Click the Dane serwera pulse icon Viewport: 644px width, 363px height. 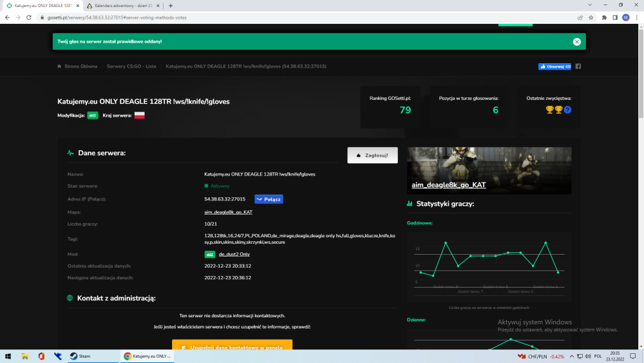[70, 153]
